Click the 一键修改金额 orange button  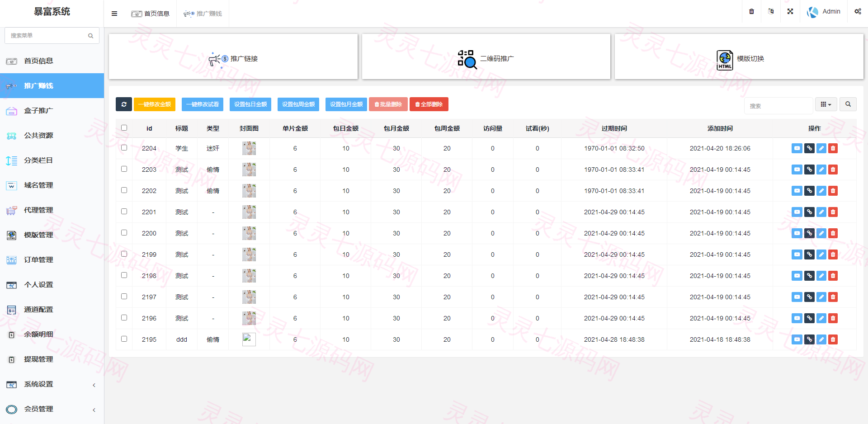(155, 104)
